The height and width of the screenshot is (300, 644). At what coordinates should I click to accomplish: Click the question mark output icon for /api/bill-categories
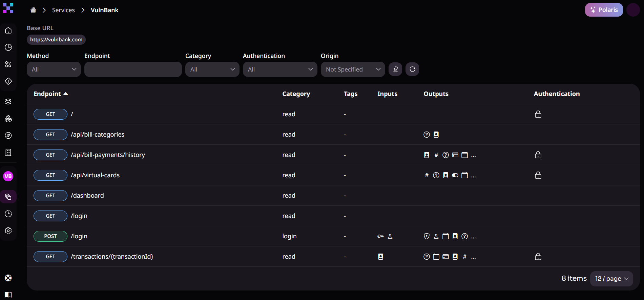tap(427, 135)
